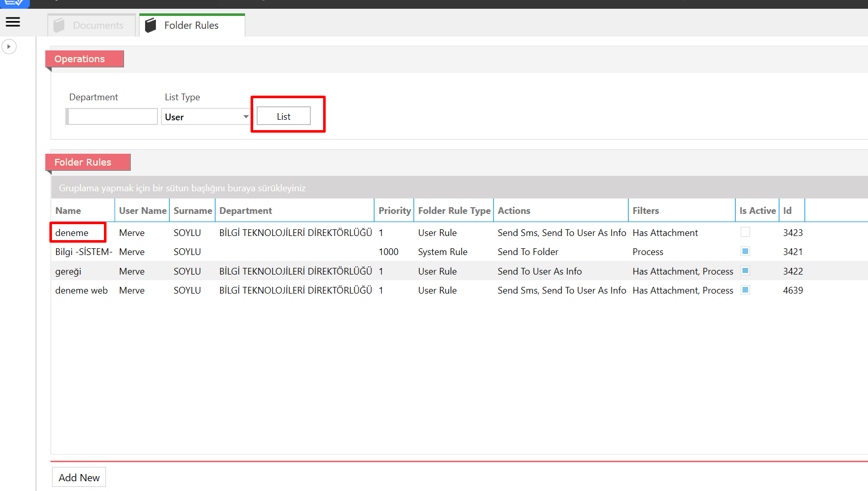868x491 pixels.
Task: Select the Folder Rules tab
Action: click(191, 25)
